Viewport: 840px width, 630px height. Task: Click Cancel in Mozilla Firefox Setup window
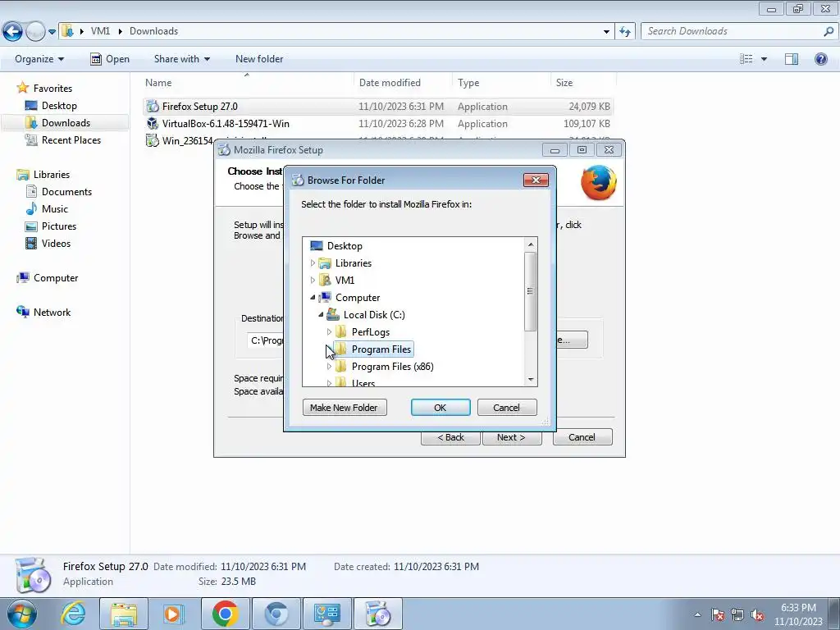[x=582, y=437]
